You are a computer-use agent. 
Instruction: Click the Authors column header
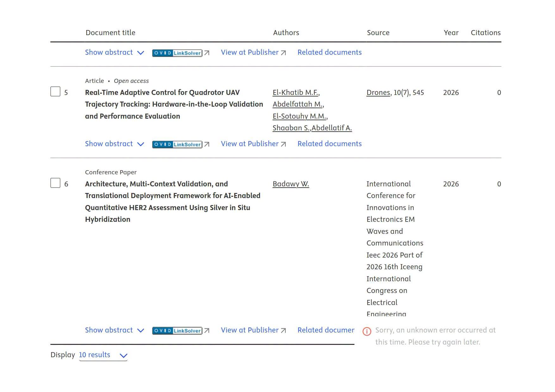pos(286,33)
